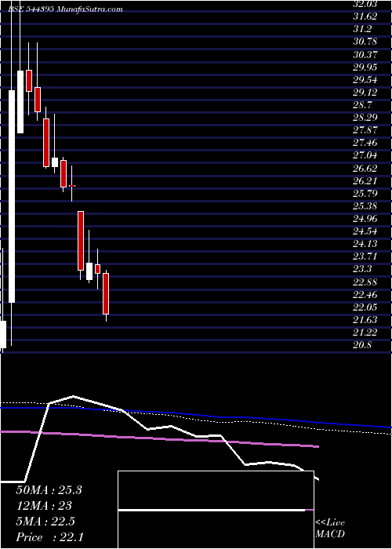Click the Price : 22.1 readout
The image size is (392, 549).
(x=49, y=537)
